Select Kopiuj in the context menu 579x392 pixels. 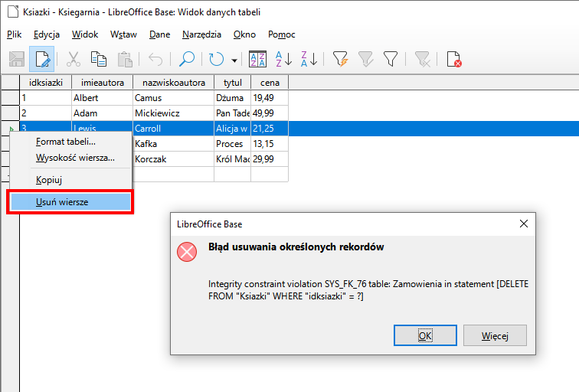pyautogui.click(x=70, y=180)
